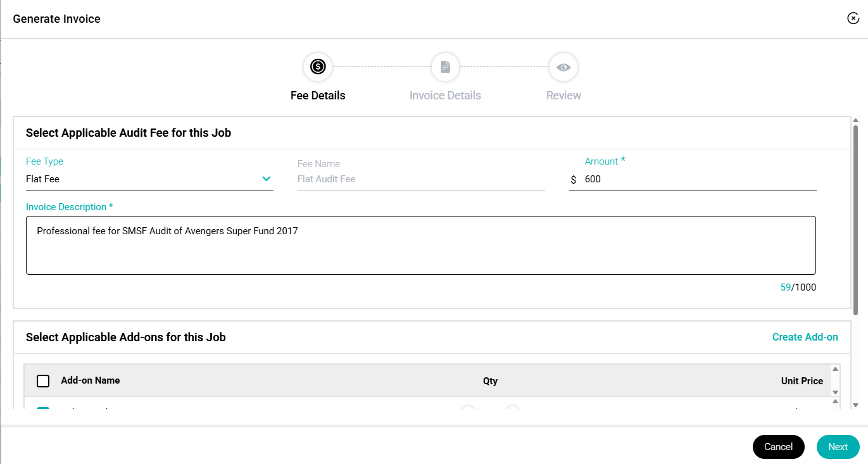868x464 pixels.
Task: Click the Fee Type dropdown chevron arrow
Action: pos(267,179)
